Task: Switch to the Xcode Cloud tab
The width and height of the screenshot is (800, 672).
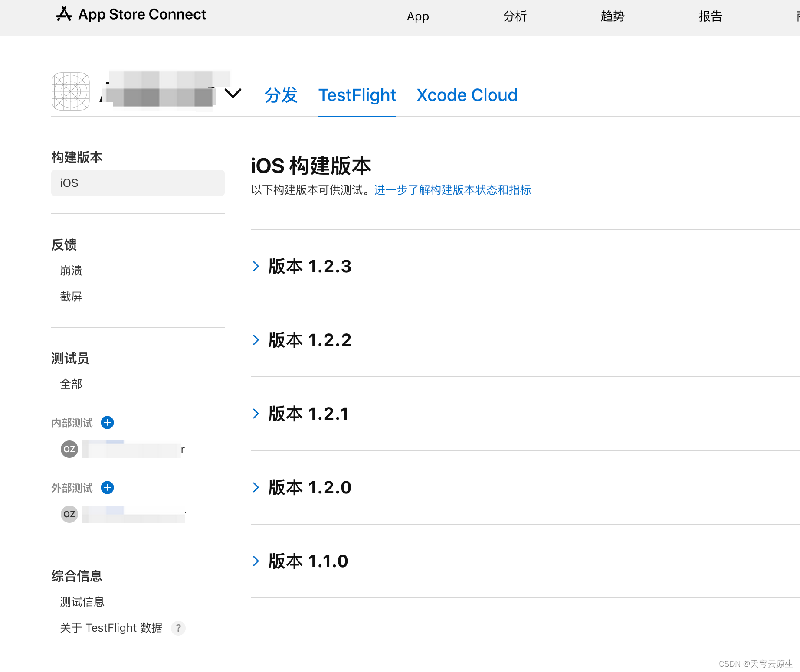Action: (467, 95)
